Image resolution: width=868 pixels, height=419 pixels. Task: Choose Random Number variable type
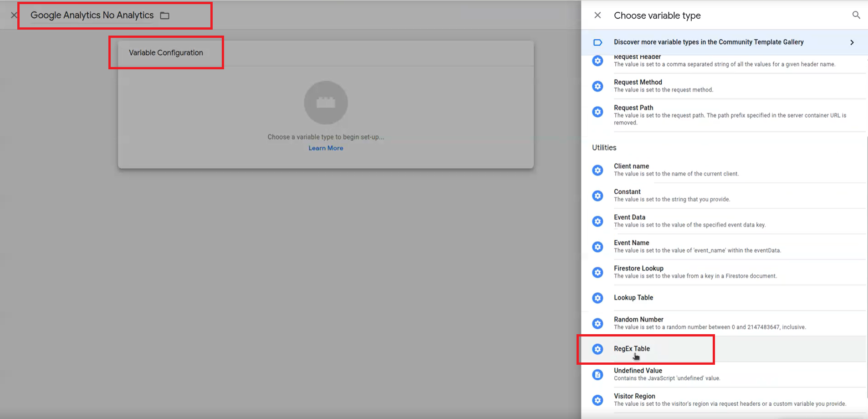tap(724, 323)
